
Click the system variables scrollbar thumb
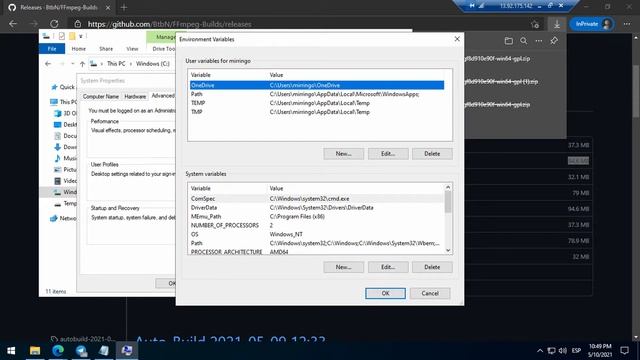tap(448, 202)
